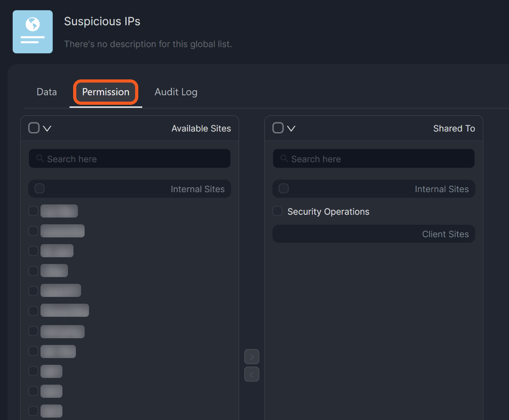Focus the Available Sites search field

[x=135, y=159]
